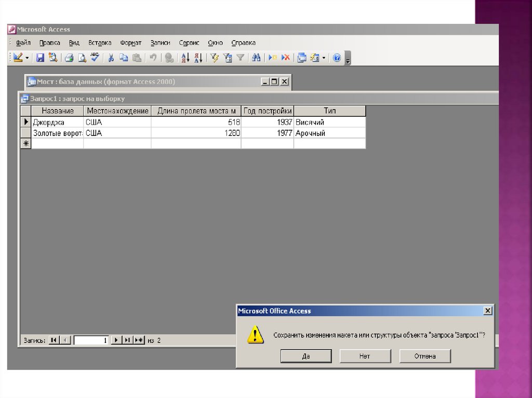The width and height of the screenshot is (532, 398).
Task: Show the Database Window icon
Action: pos(302,58)
